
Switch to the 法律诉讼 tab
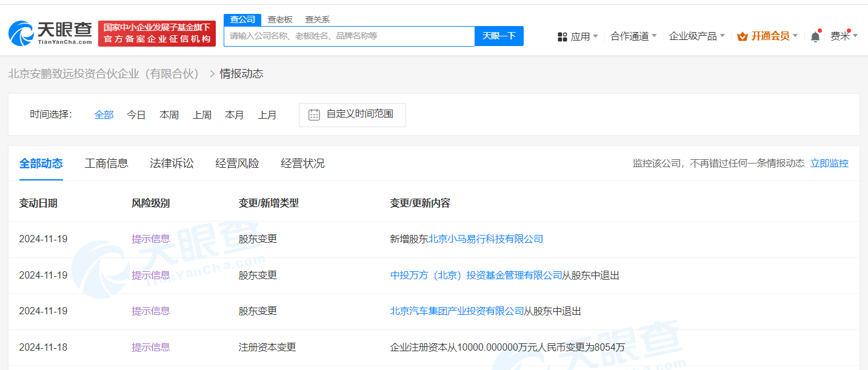click(172, 163)
